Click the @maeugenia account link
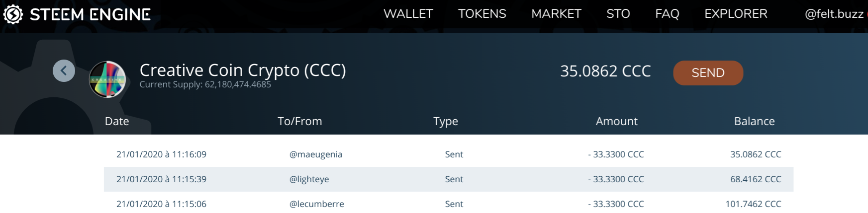The height and width of the screenshot is (213, 868). point(316,154)
